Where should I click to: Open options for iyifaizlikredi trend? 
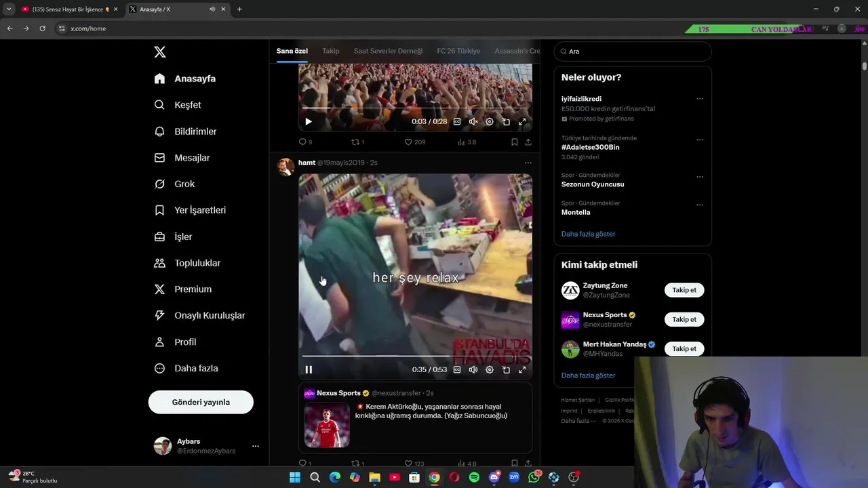700,99
